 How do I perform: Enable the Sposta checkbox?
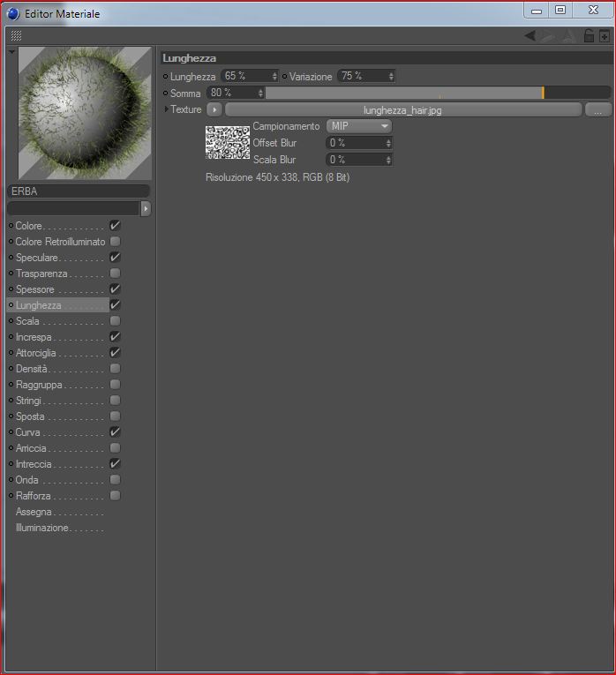[x=115, y=416]
